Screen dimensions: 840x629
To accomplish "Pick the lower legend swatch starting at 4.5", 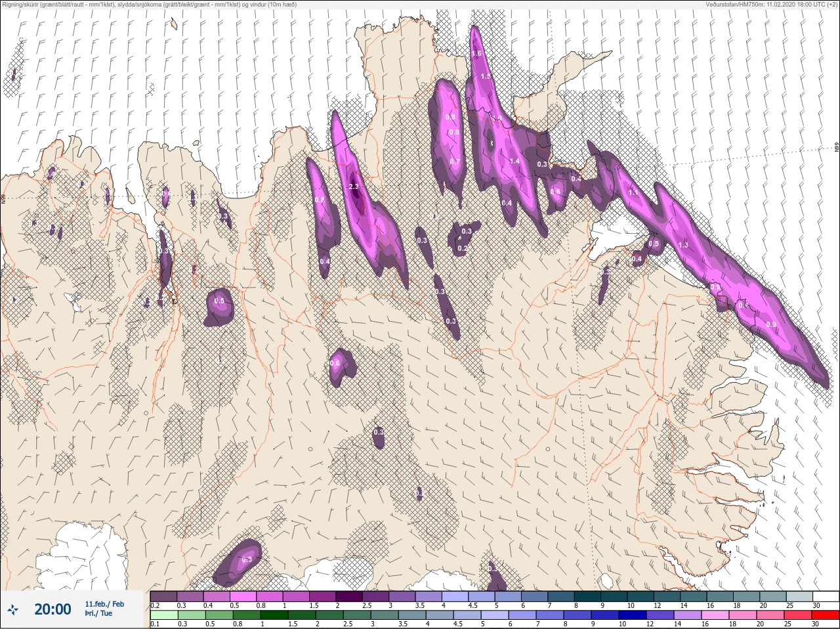I will pyautogui.click(x=467, y=615).
